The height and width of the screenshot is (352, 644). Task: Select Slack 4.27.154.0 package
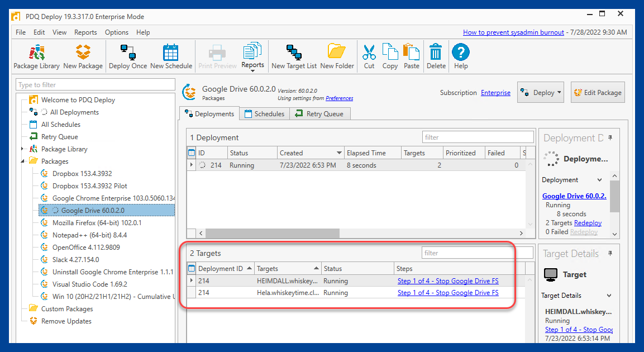point(75,260)
